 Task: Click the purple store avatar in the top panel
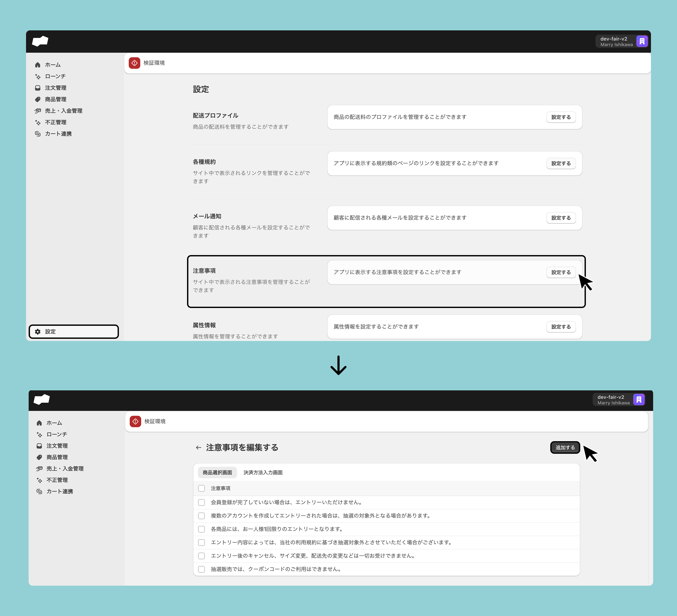[x=642, y=41]
